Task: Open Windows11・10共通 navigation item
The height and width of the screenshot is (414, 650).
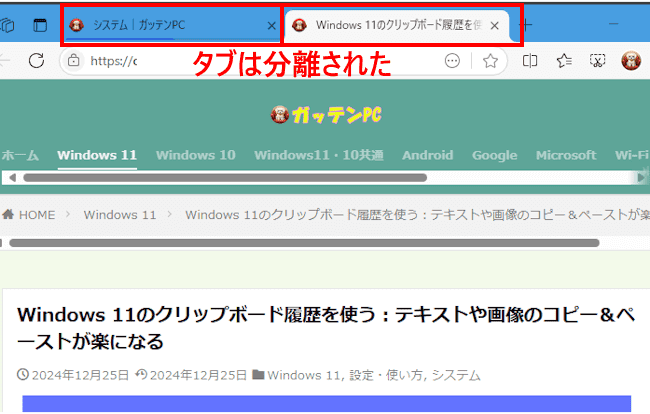Action: coord(319,155)
